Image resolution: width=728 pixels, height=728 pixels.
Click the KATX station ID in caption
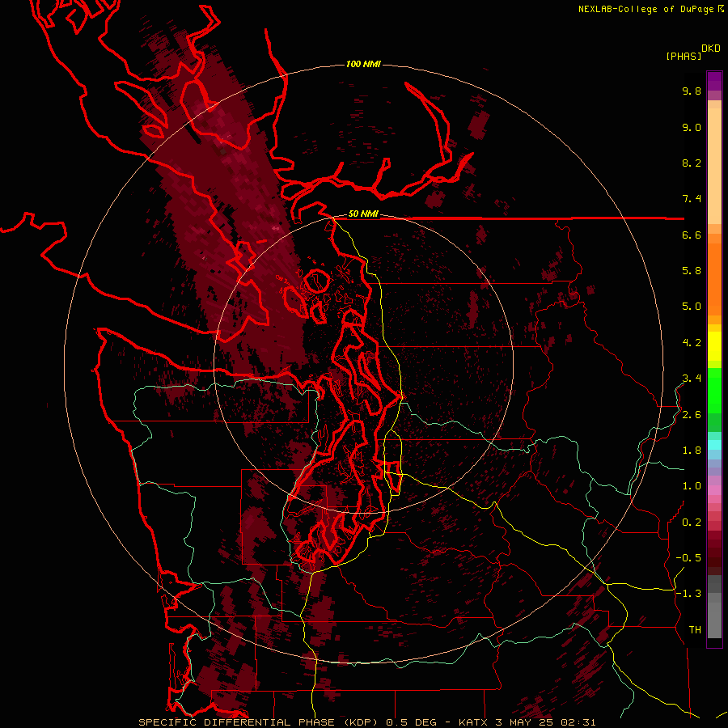click(473, 722)
